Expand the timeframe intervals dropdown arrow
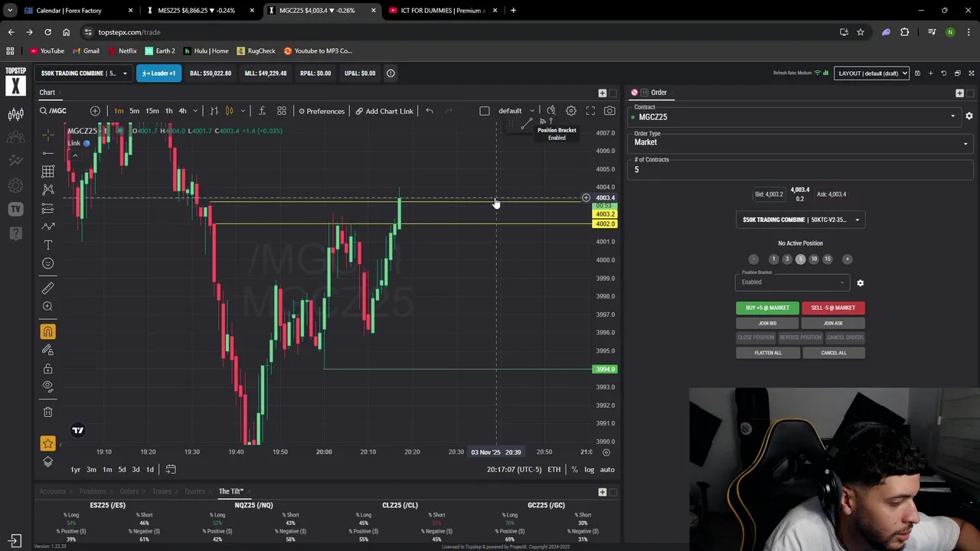 click(195, 111)
